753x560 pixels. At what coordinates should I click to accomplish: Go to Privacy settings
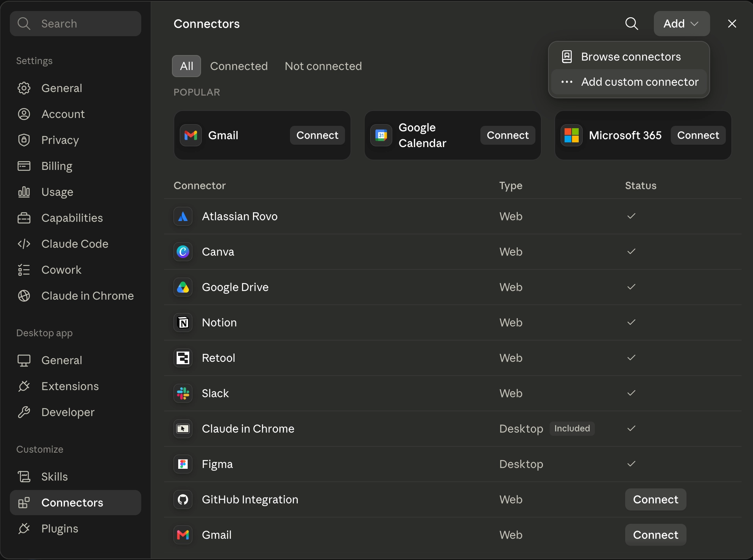pos(76,140)
